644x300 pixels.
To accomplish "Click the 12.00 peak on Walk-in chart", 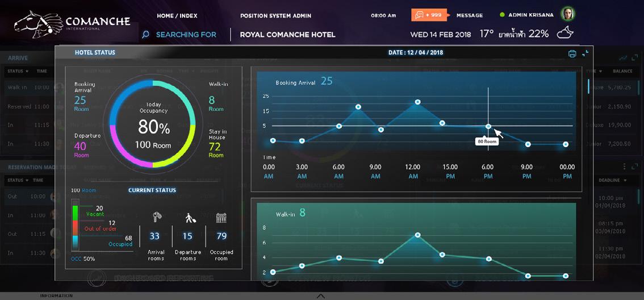I will (x=418, y=235).
